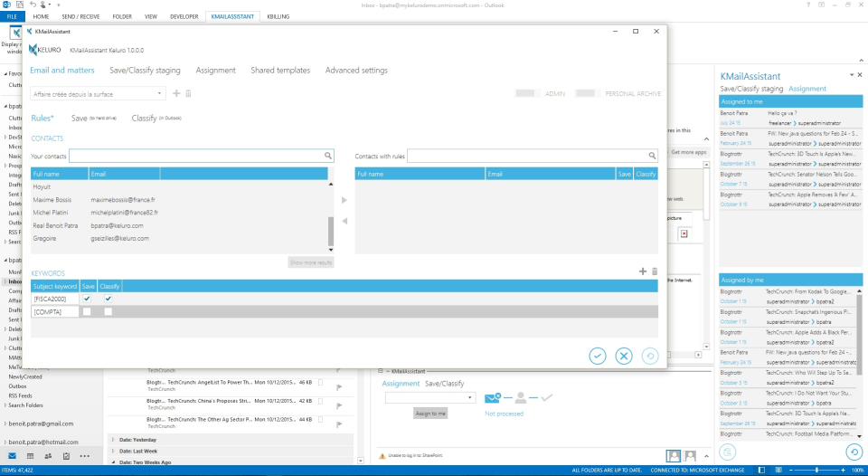This screenshot has width=868, height=476.
Task: Collapse the Date: Two Weeks Ago group
Action: (114, 462)
